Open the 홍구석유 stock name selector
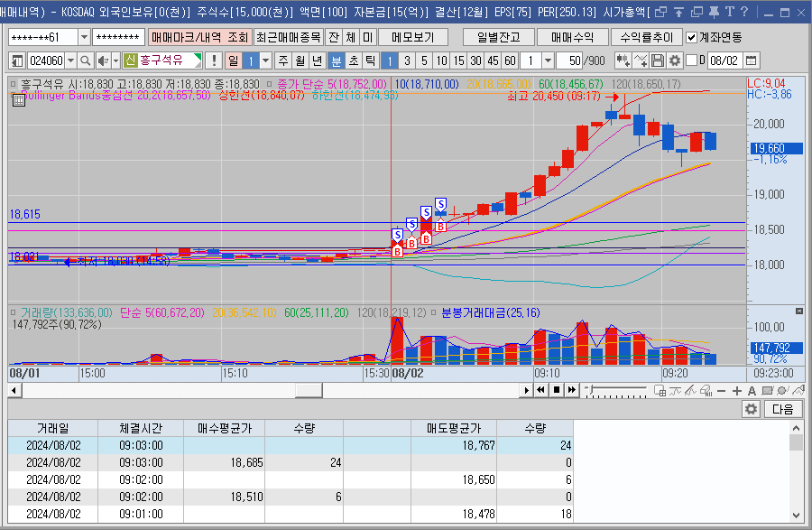The height and width of the screenshot is (530, 812). [162, 60]
